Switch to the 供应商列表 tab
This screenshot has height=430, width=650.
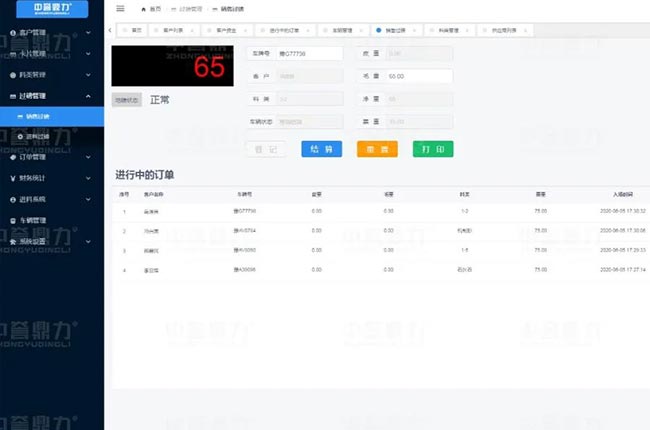504,30
